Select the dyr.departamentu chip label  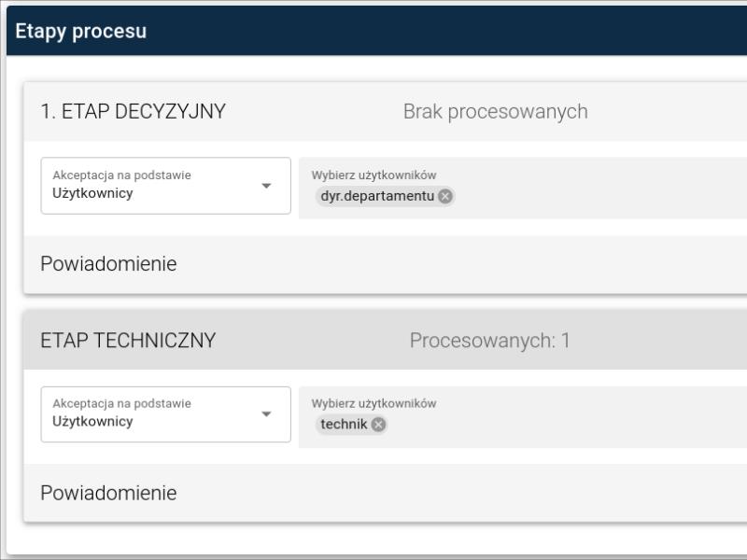pyautogui.click(x=377, y=196)
